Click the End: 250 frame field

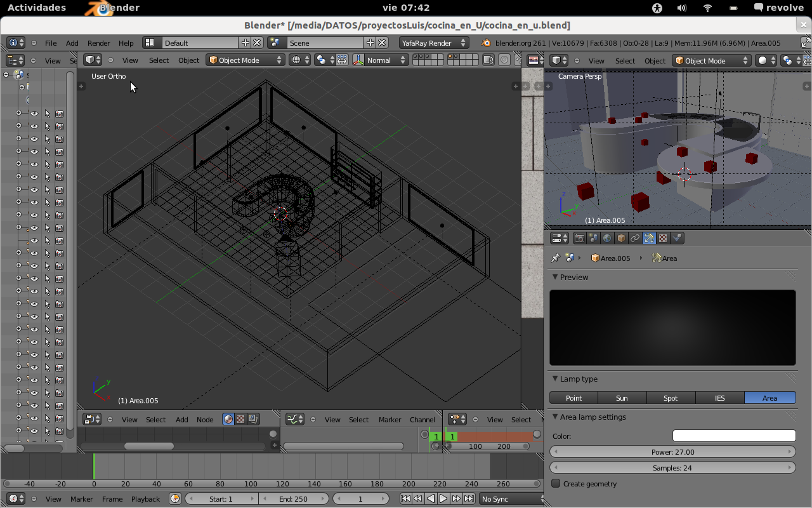click(x=293, y=499)
